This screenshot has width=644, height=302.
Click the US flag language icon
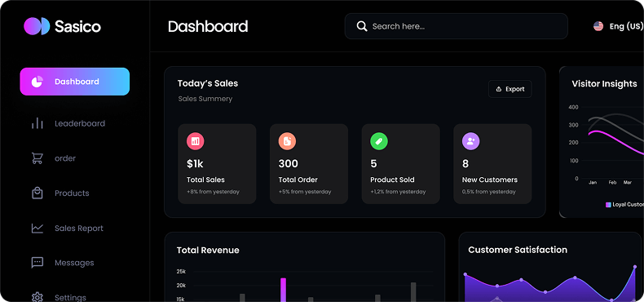point(598,26)
